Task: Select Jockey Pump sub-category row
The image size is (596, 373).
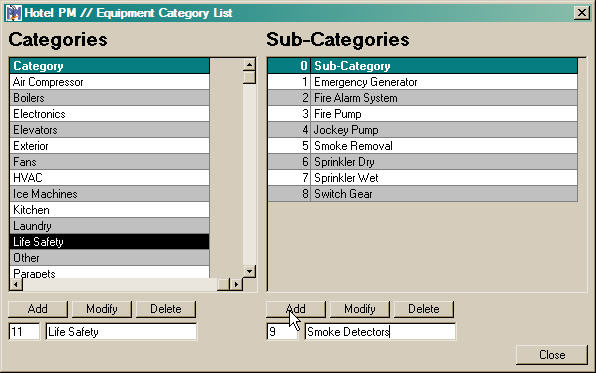Action: [x=423, y=130]
